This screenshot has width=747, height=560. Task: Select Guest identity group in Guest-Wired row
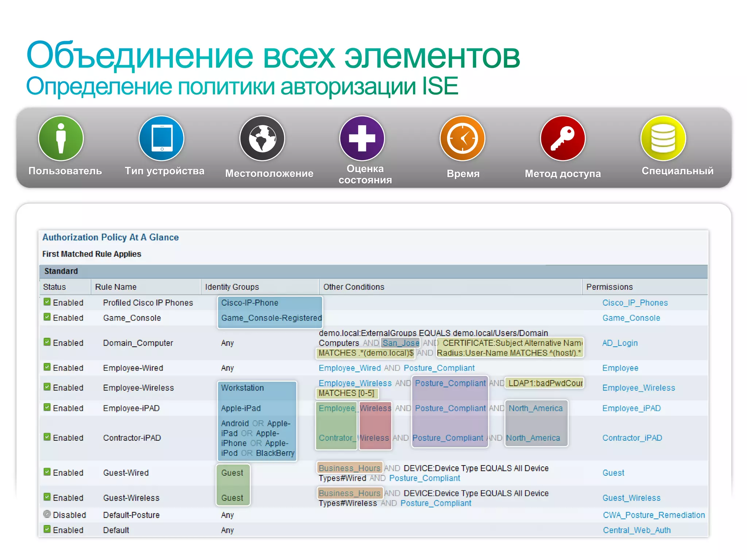tap(232, 473)
